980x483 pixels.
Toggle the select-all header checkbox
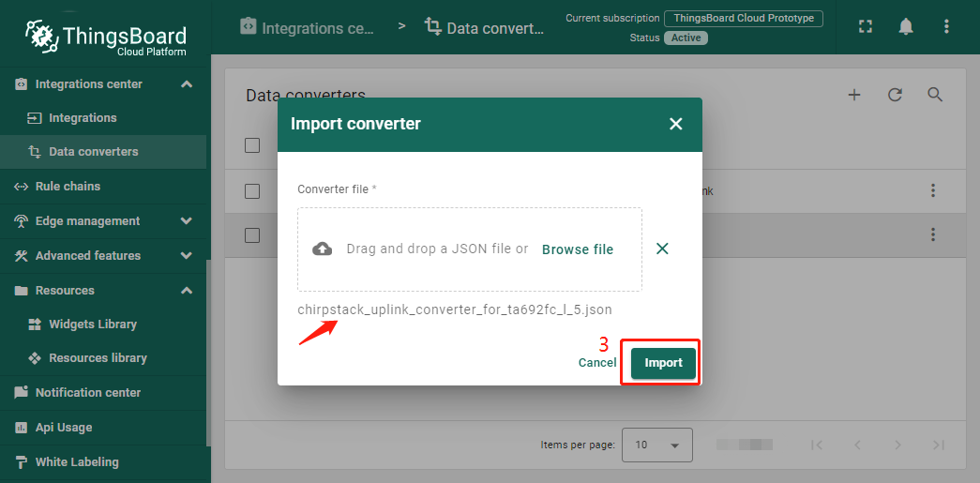(252, 145)
